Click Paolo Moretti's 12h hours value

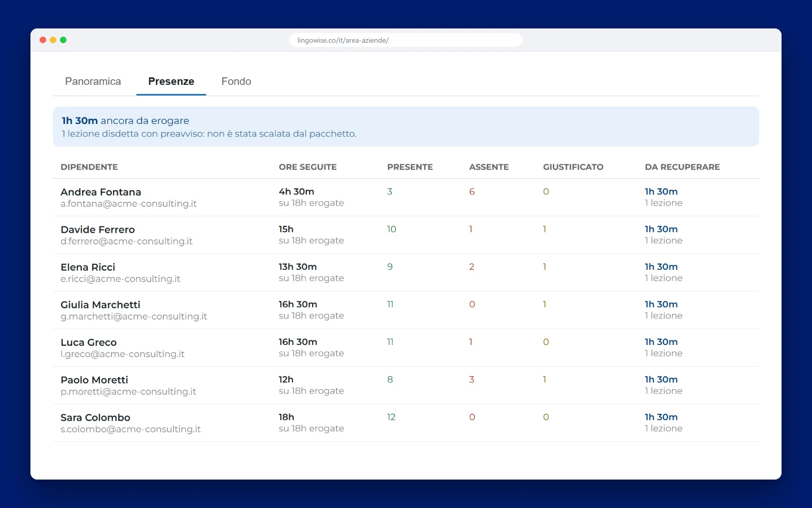tap(286, 379)
